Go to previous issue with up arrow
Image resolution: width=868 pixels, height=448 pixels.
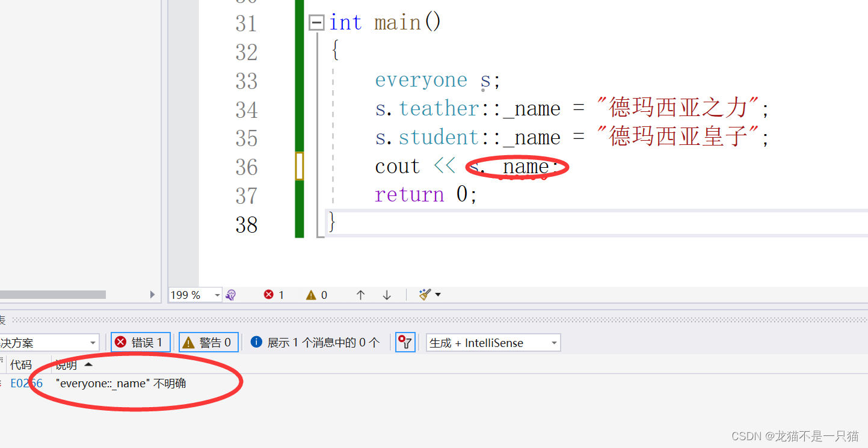[361, 295]
